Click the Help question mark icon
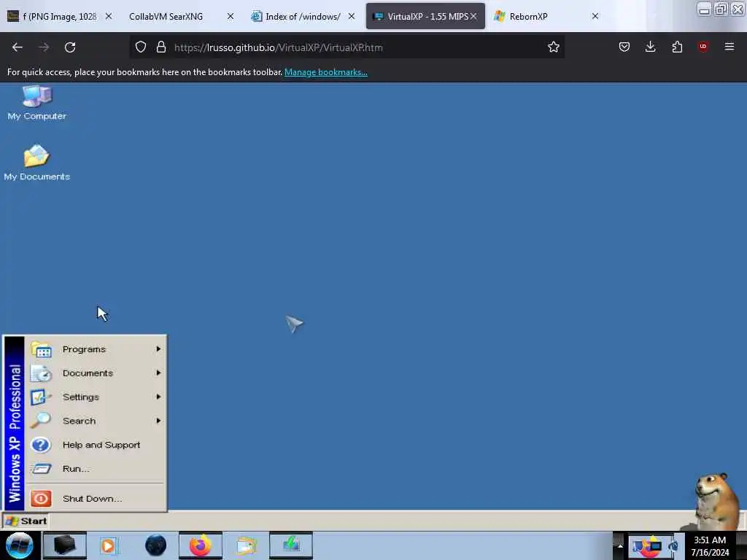The height and width of the screenshot is (560, 747). (x=41, y=445)
